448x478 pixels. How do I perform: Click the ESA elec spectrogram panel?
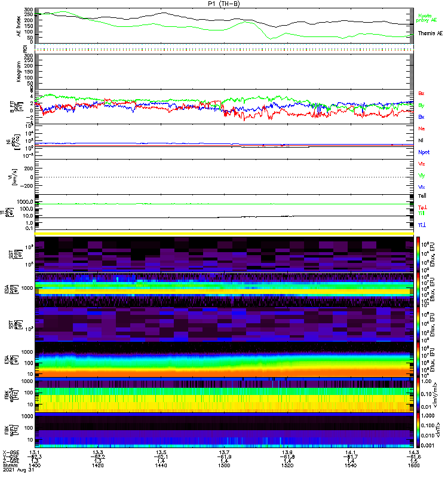click(x=225, y=360)
